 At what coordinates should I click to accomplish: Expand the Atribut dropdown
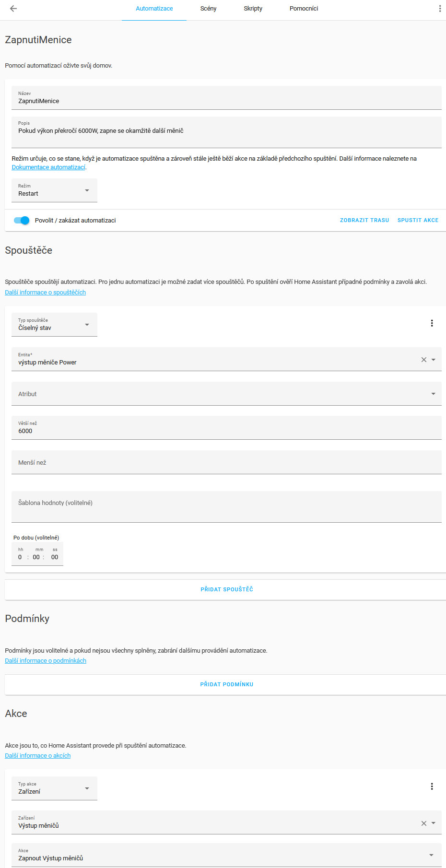point(226,394)
